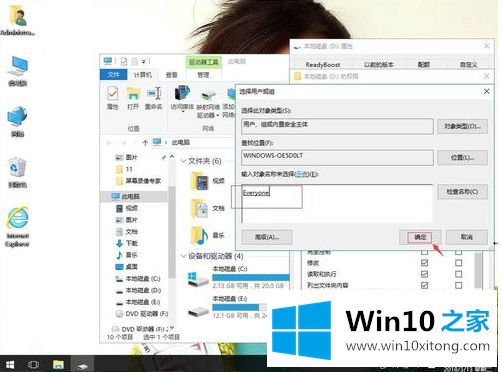The width and height of the screenshot is (502, 372).
Task: Select 屏幕录像专家 folder in navigation pane
Action: click(x=139, y=181)
